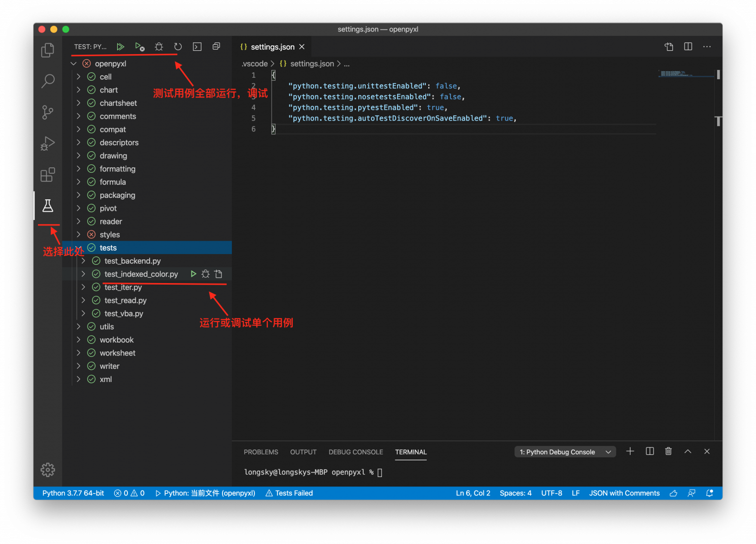Switch to the PROBLEMS panel tab

pos(261,452)
